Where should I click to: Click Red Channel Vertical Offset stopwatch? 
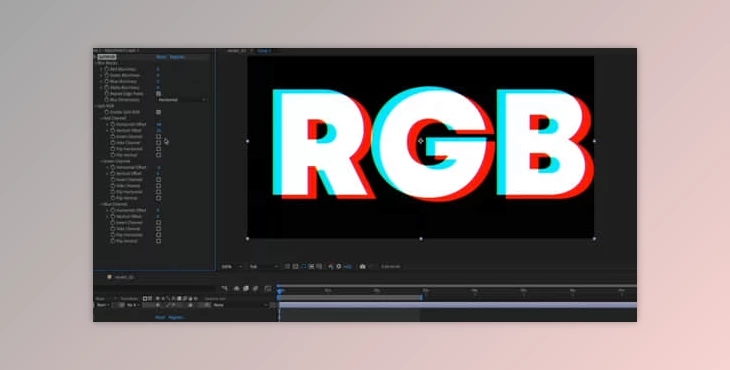click(x=113, y=130)
